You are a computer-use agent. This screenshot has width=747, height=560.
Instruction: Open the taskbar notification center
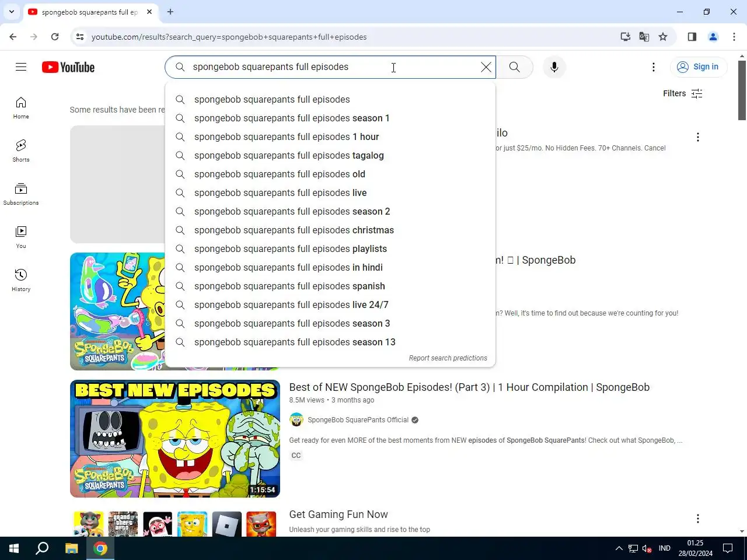point(728,548)
